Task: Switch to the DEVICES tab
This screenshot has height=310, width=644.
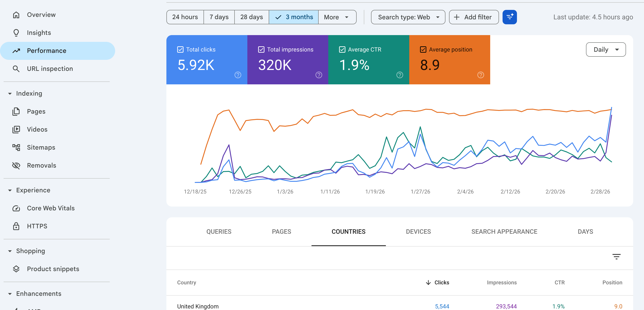Action: click(x=418, y=231)
